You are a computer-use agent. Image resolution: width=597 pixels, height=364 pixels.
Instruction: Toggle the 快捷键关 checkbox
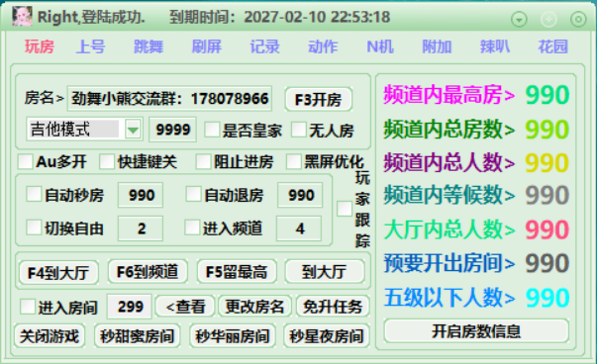point(107,161)
